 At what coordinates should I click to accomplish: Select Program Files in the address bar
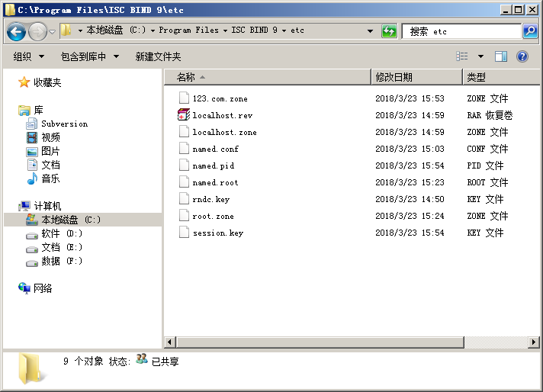(x=188, y=31)
